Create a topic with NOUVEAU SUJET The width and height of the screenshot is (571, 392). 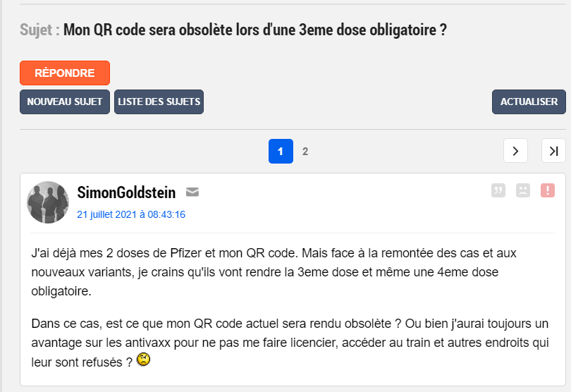pyautogui.click(x=65, y=102)
